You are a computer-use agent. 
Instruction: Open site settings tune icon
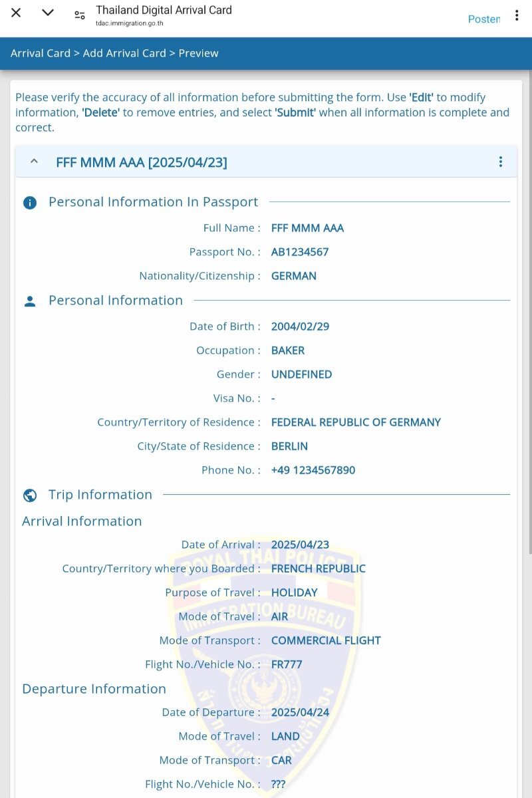click(x=80, y=15)
